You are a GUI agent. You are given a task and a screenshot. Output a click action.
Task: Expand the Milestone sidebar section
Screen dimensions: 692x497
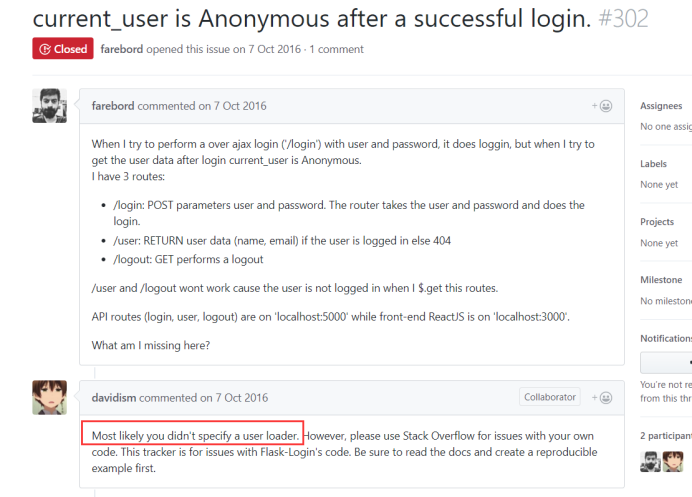(661, 280)
